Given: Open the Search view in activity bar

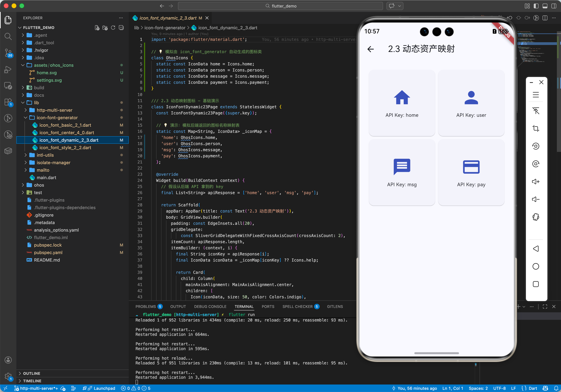Looking at the screenshot, I should tap(8, 37).
